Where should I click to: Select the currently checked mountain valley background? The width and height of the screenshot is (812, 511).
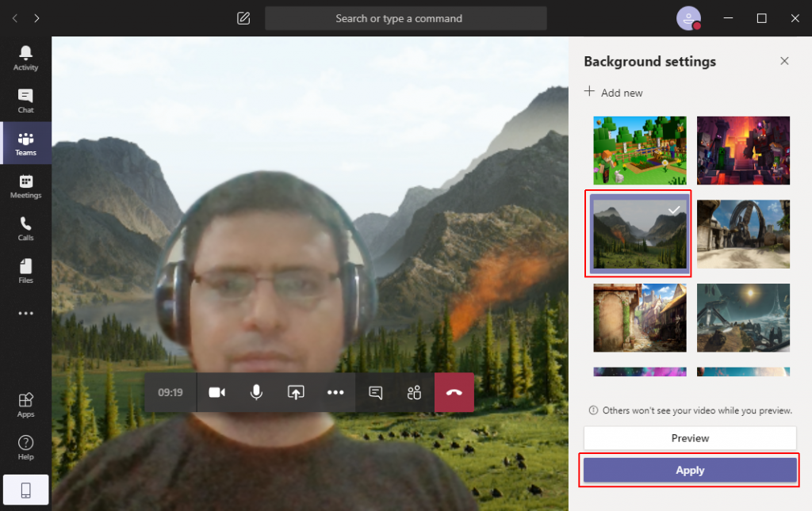(638, 234)
